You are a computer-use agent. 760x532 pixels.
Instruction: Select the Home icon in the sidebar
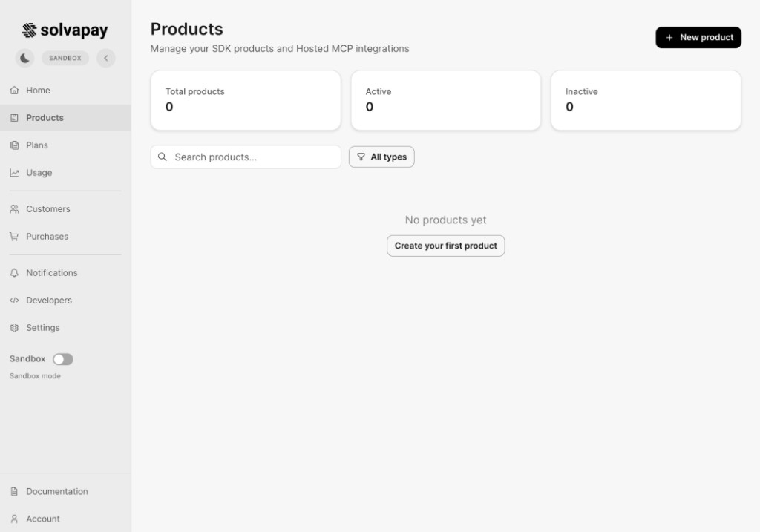point(15,90)
